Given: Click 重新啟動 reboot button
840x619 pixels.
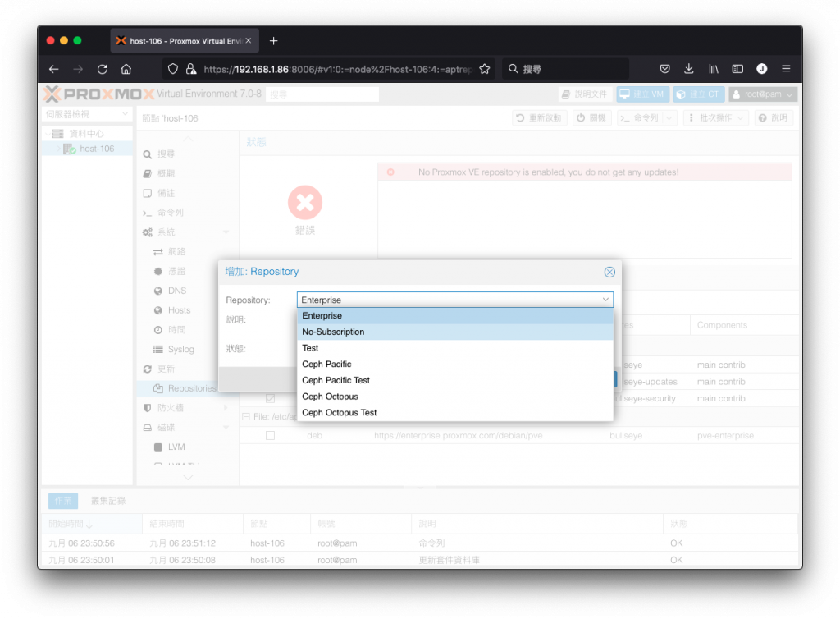Looking at the screenshot, I should 540,118.
